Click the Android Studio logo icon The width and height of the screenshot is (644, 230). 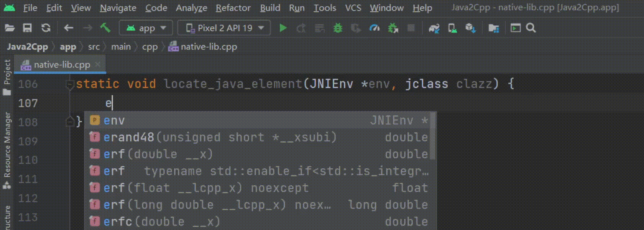click(x=9, y=8)
